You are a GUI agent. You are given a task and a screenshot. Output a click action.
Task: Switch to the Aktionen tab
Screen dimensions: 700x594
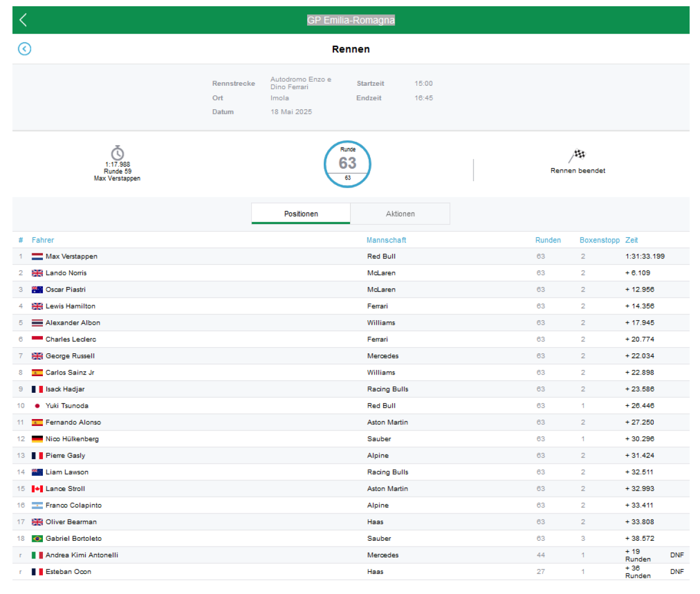point(400,214)
